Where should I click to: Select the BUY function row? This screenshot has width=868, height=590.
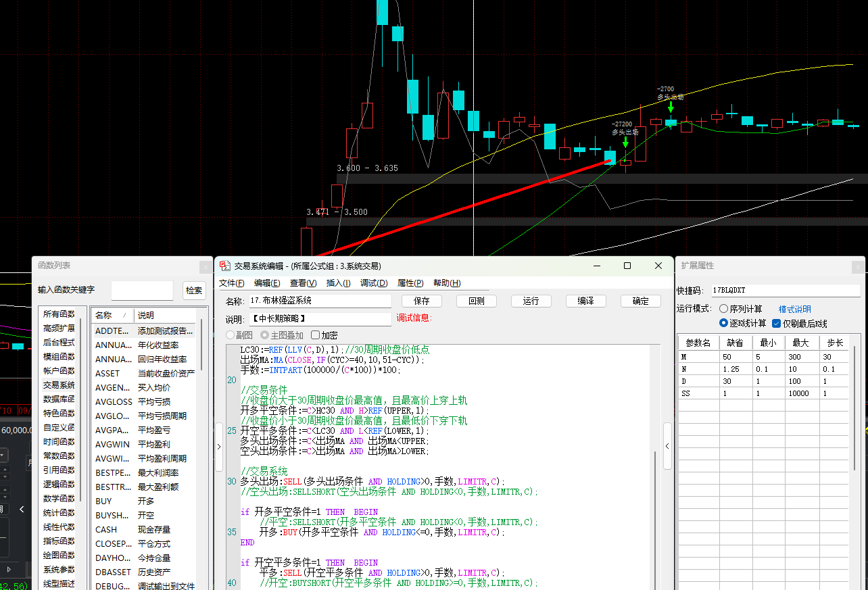point(104,501)
